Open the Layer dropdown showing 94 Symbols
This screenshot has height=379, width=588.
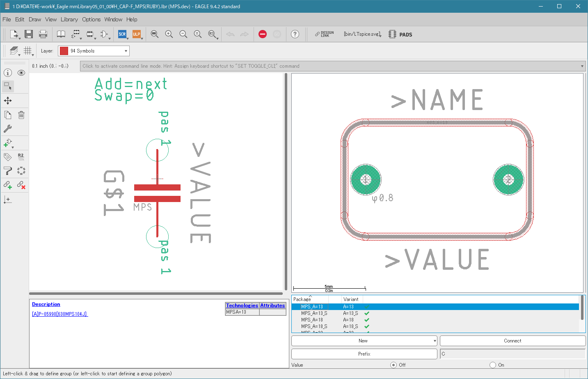click(x=94, y=51)
